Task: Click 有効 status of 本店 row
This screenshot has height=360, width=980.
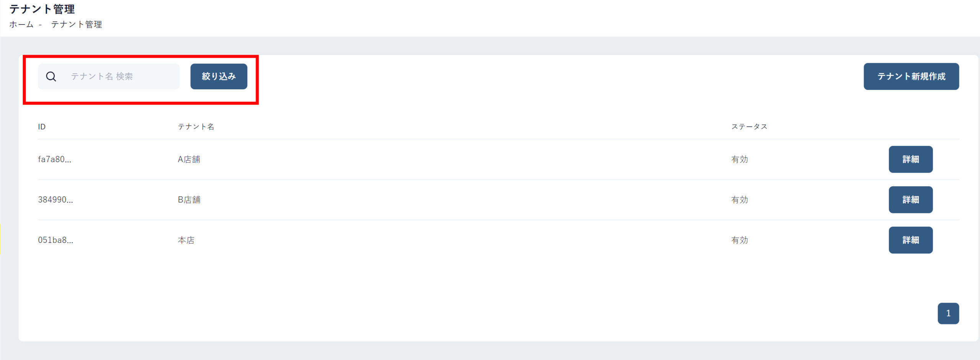Action: tap(740, 240)
